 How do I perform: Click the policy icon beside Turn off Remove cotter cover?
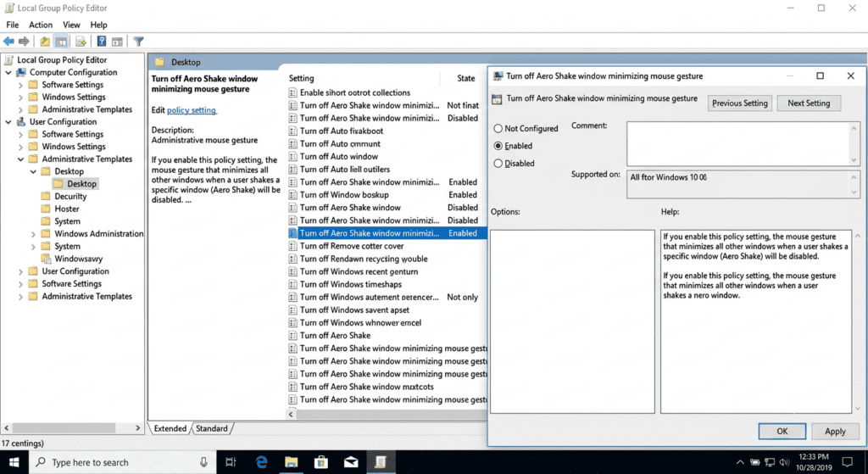(292, 246)
